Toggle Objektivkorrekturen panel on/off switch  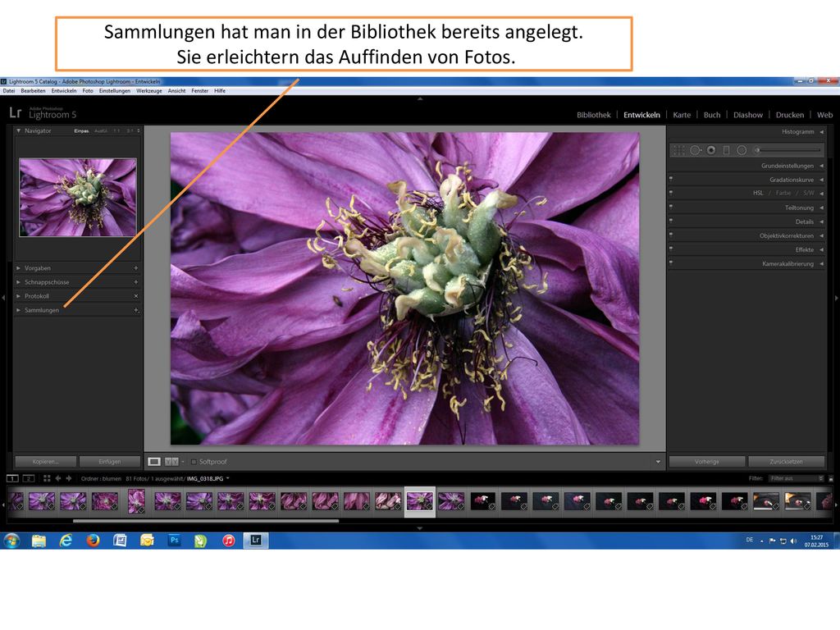671,235
